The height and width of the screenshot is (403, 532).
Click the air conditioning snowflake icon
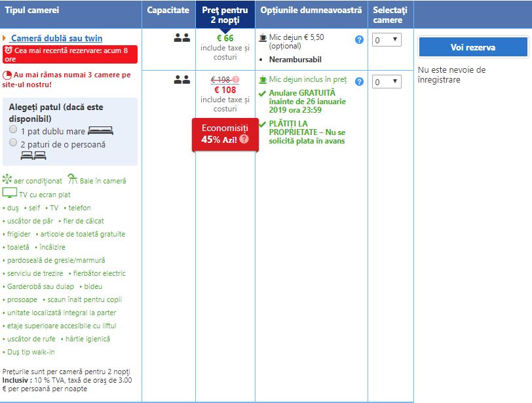[x=7, y=180]
